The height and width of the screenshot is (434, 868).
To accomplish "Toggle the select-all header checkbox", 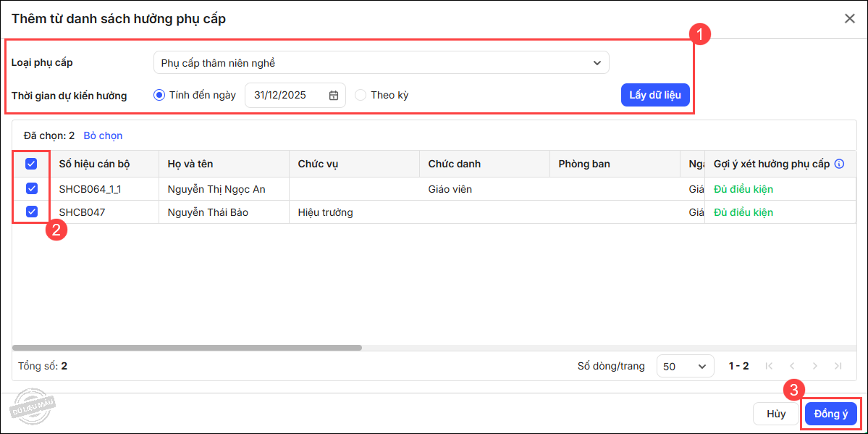I will coord(31,164).
